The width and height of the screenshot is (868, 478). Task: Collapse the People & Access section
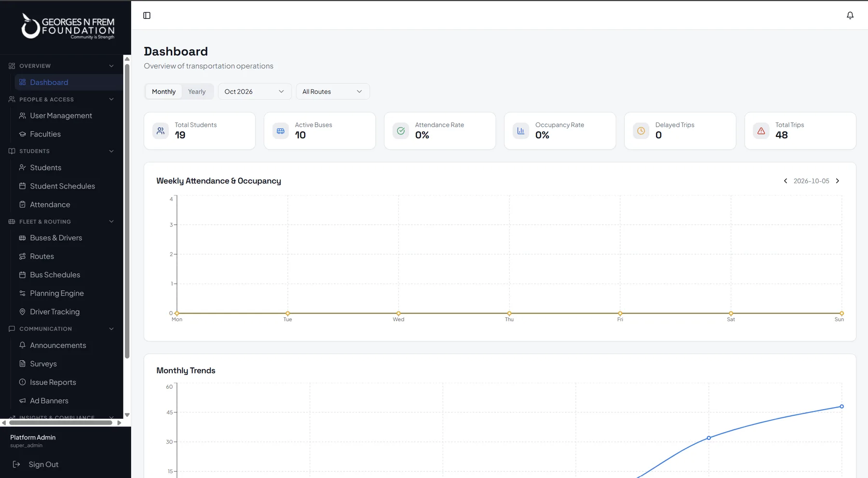click(x=62, y=99)
